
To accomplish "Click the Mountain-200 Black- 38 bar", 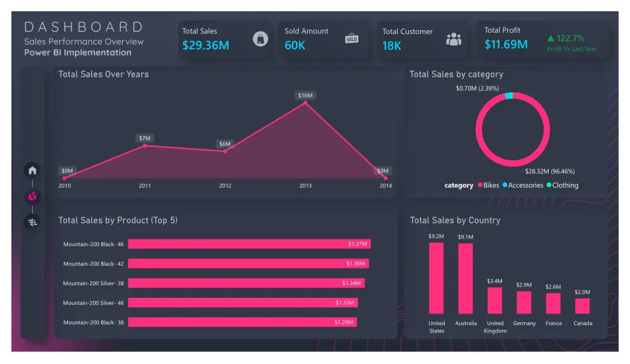I will click(x=243, y=322).
